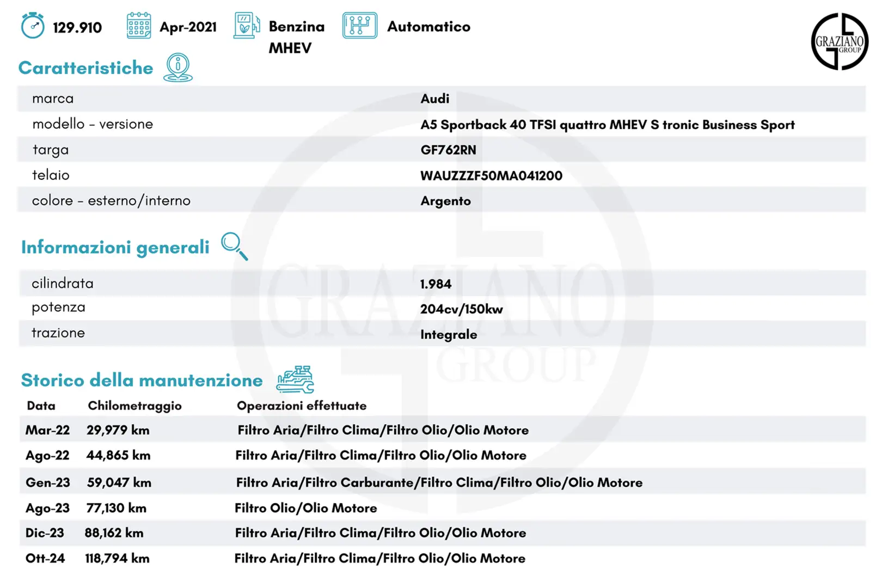This screenshot has height=588, width=882.
Task: Click the Caratteristiche section heading
Action: coord(86,68)
